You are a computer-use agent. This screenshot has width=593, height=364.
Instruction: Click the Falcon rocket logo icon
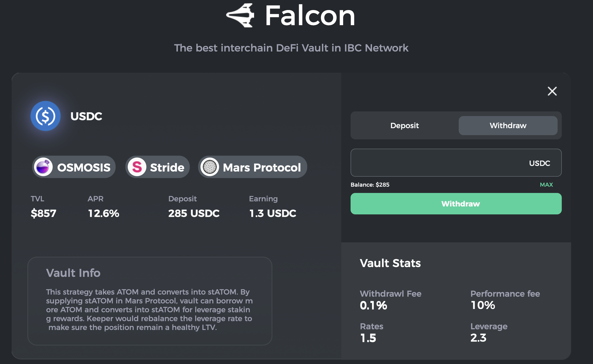240,16
